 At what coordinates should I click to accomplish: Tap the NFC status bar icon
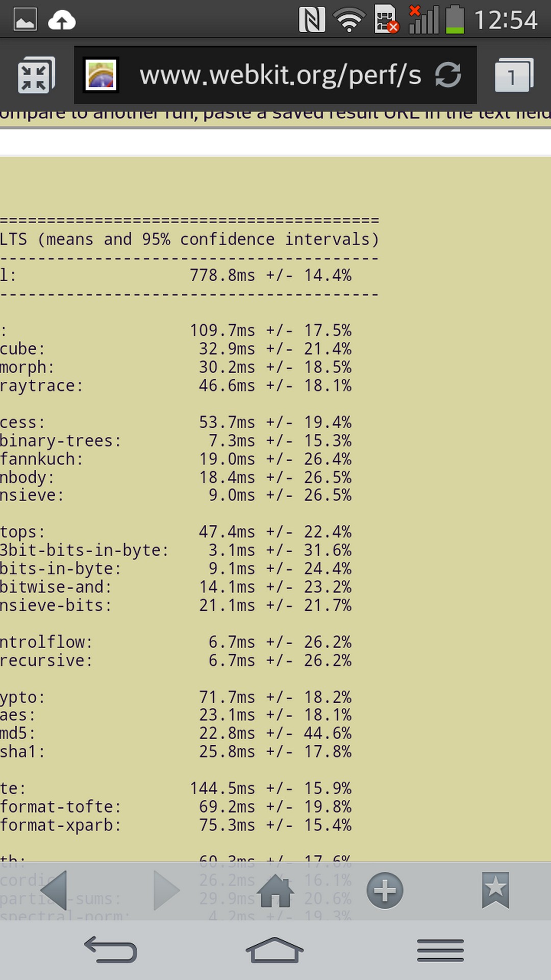click(312, 20)
